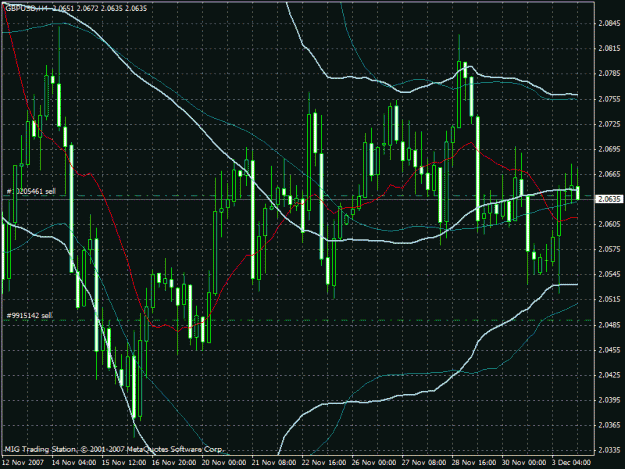625x469 pixels.
Task: Click the 20 Nov 00:00 time label
Action: (x=224, y=463)
